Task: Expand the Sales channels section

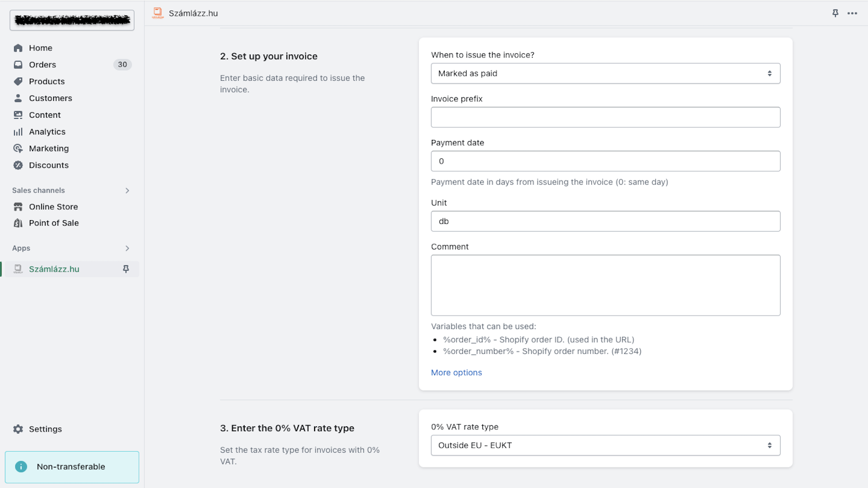Action: pos(127,190)
